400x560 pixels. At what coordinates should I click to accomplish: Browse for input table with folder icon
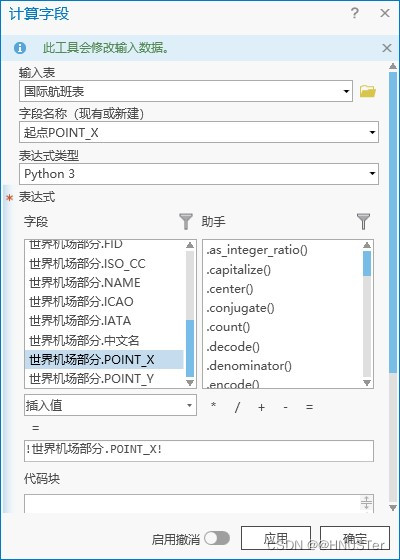pos(368,91)
